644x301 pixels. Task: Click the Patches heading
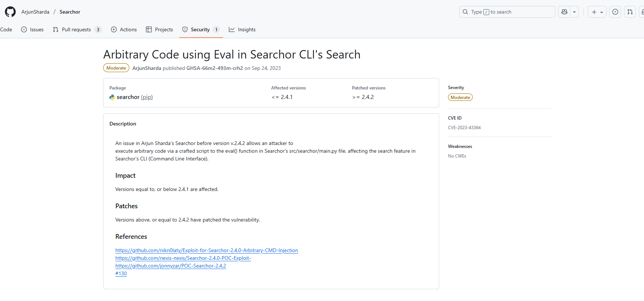(126, 206)
